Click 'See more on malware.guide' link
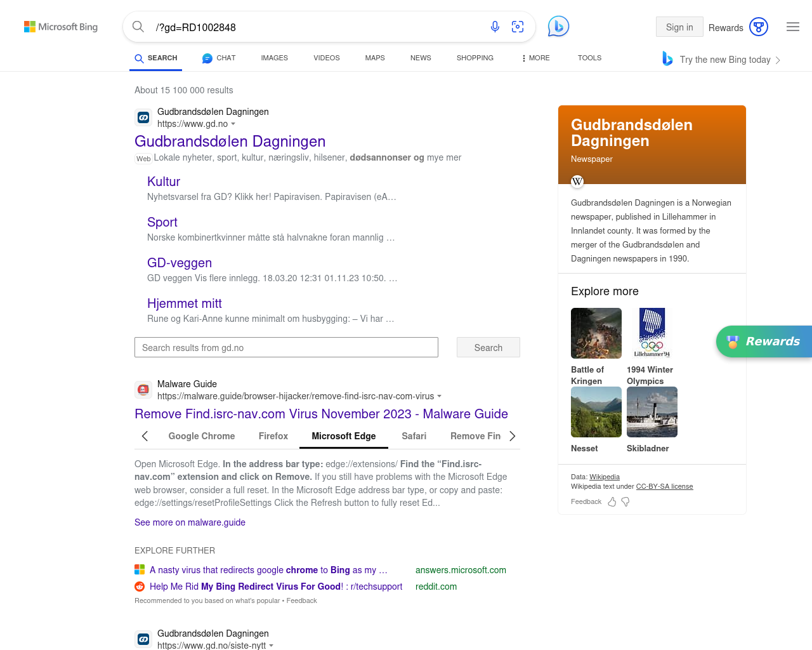The height and width of the screenshot is (650, 812). [190, 522]
